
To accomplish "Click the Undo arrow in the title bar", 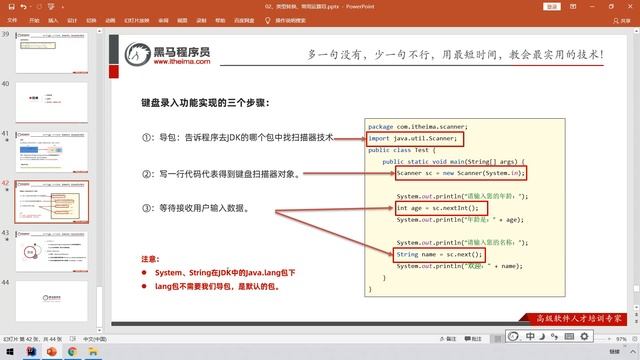I will click(23, 7).
